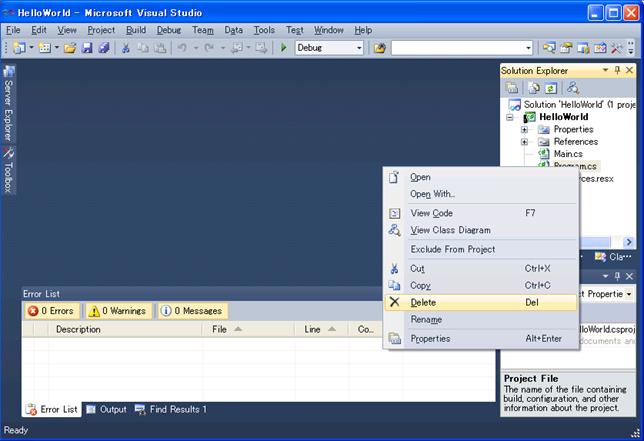The image size is (644, 441).
Task: Choose Rename in the context menu
Action: pos(481,319)
